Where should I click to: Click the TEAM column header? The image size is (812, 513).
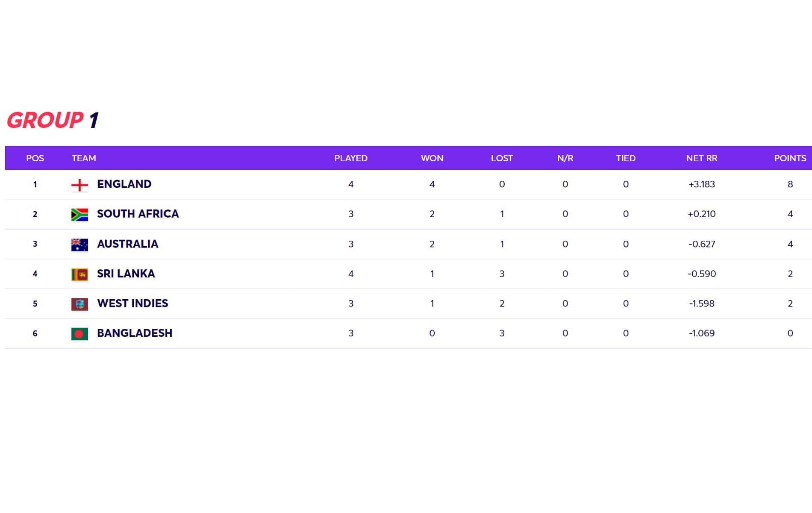click(x=84, y=158)
